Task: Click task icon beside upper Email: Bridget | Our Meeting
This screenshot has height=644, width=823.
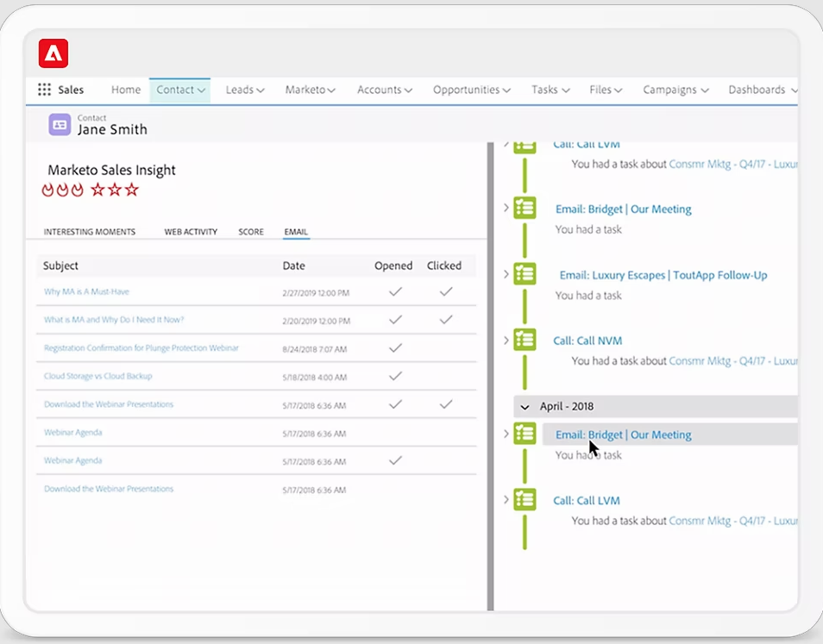Action: pos(525,208)
